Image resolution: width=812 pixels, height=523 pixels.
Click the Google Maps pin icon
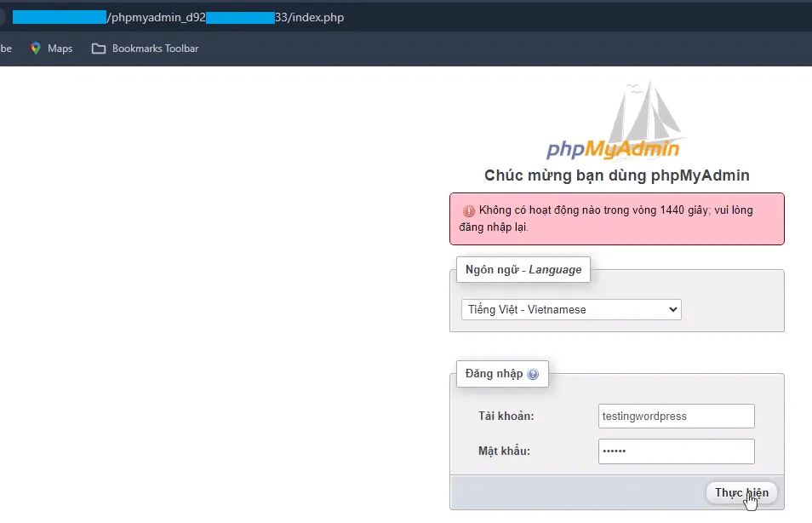point(35,49)
